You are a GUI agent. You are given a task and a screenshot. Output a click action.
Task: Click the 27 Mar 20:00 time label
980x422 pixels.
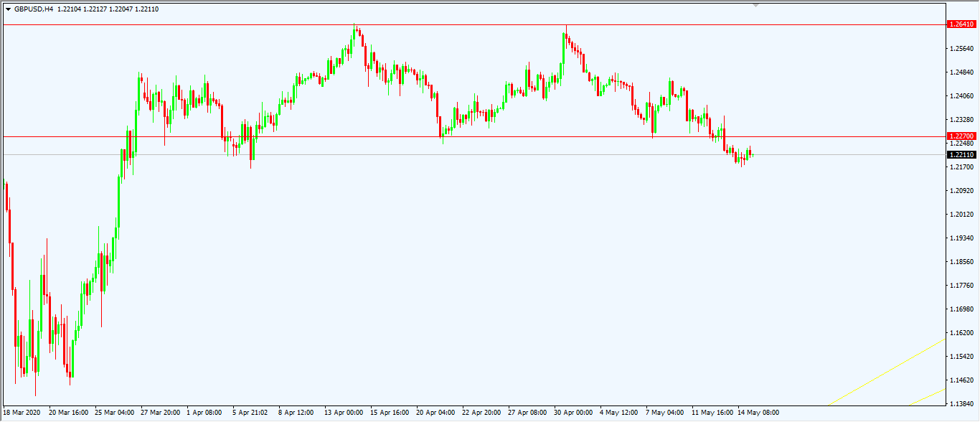click(x=161, y=413)
